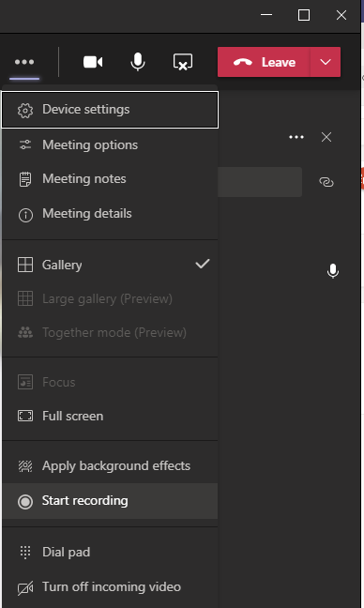Start recording the meeting
The width and height of the screenshot is (364, 608).
pos(110,501)
